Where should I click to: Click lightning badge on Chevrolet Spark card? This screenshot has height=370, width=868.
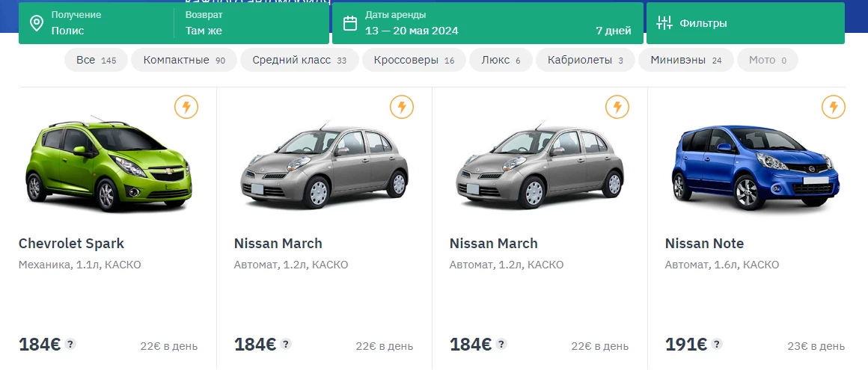pos(186,107)
